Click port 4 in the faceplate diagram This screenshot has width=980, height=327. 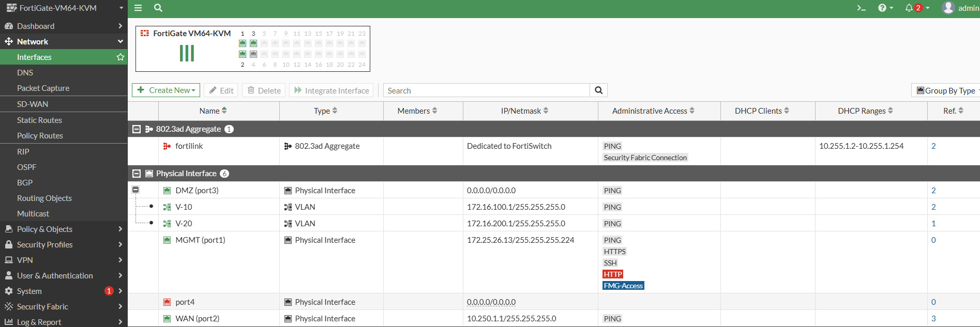[x=253, y=54]
